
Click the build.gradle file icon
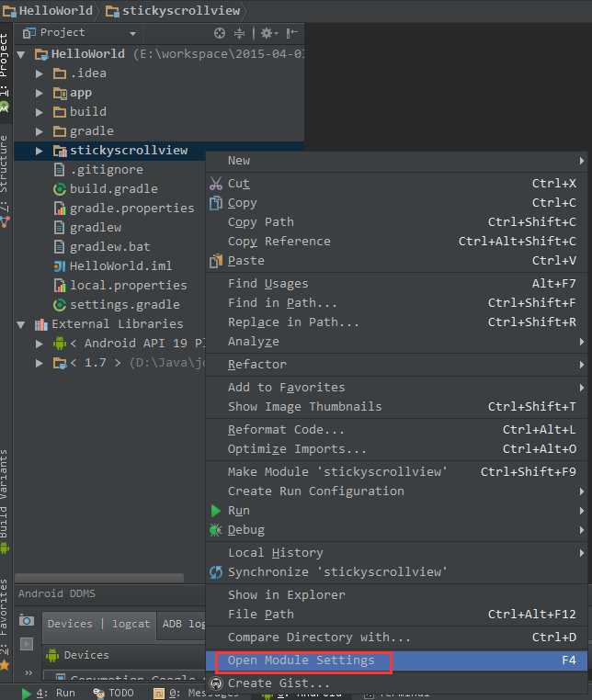60,189
